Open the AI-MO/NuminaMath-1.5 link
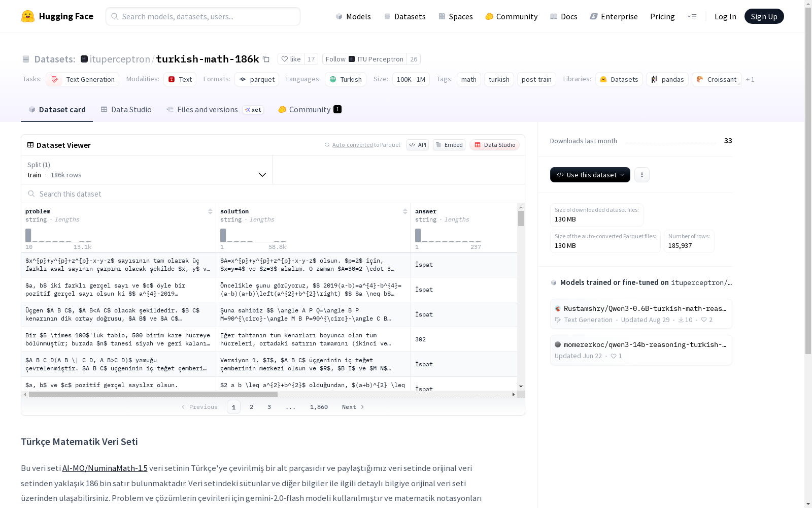Screen dimensions: 812x508 [105, 468]
